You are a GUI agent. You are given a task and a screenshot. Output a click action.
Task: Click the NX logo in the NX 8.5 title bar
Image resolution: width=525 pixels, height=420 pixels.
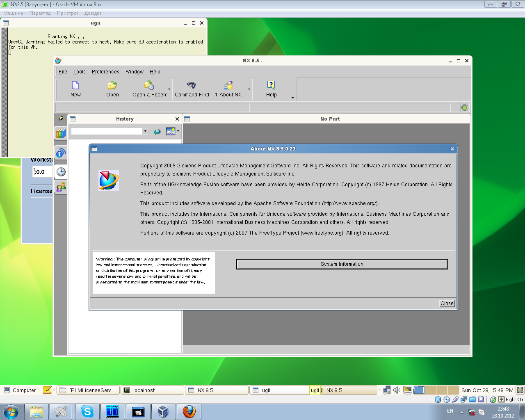[x=58, y=61]
